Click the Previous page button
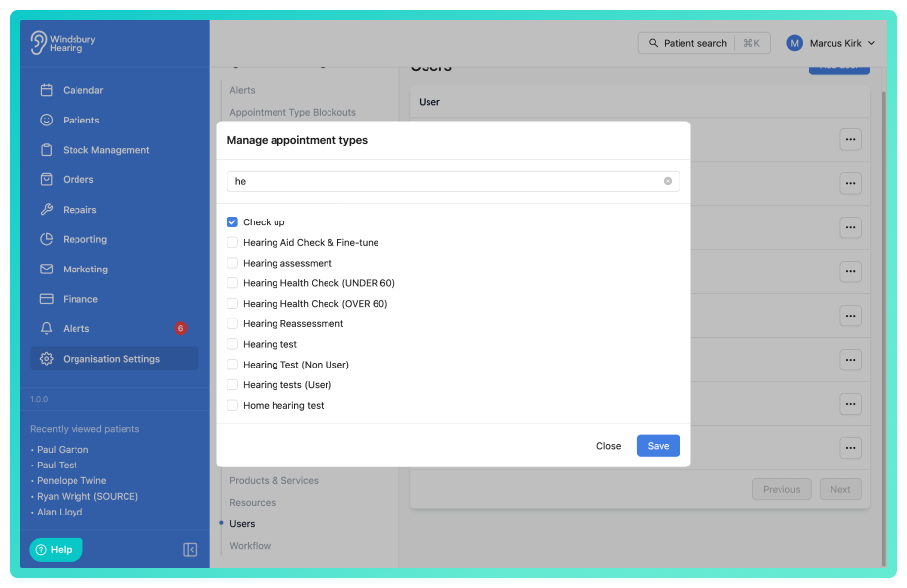Screen dimensions: 907x588 pos(781,489)
